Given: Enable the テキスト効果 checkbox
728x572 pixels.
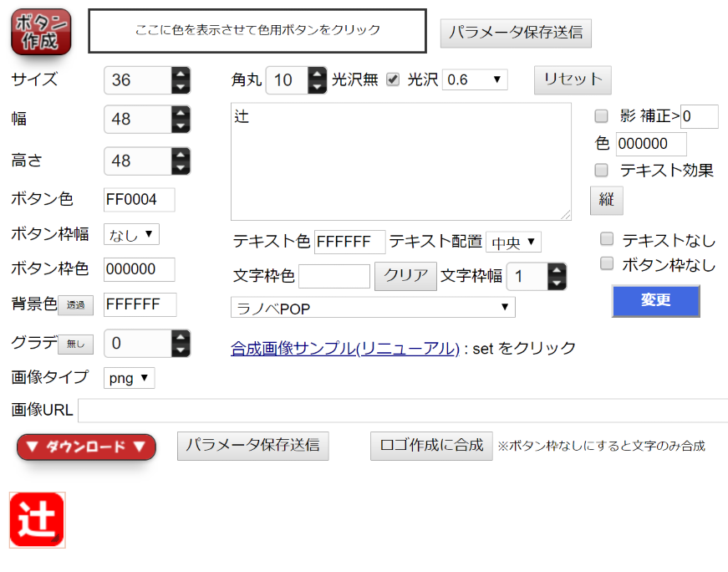Looking at the screenshot, I should [x=601, y=170].
